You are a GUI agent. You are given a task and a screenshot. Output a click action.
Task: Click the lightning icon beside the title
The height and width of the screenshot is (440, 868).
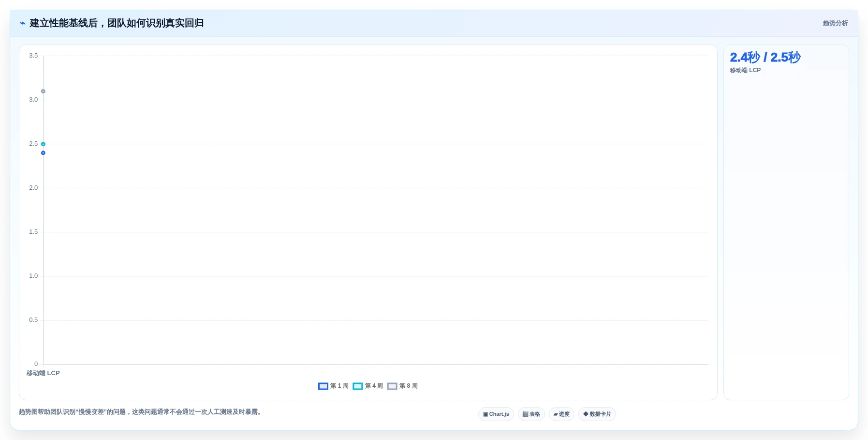click(x=23, y=23)
